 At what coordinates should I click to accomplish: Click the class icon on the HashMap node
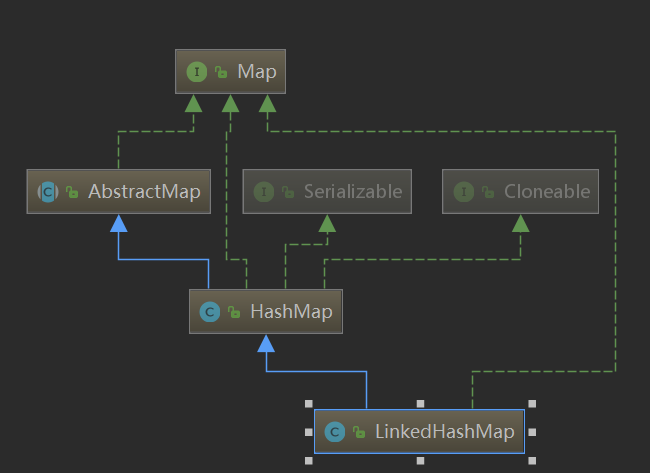click(210, 312)
